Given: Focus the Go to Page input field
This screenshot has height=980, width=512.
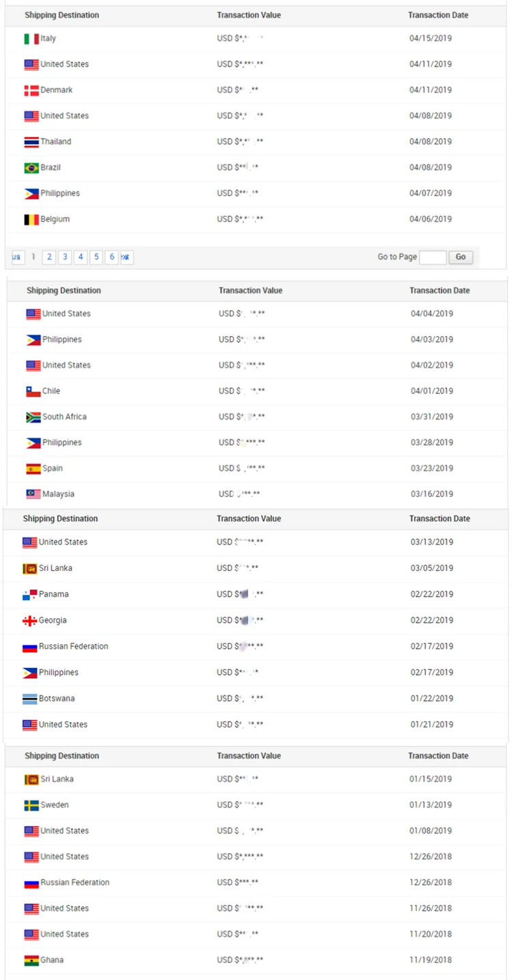Looking at the screenshot, I should coord(433,257).
